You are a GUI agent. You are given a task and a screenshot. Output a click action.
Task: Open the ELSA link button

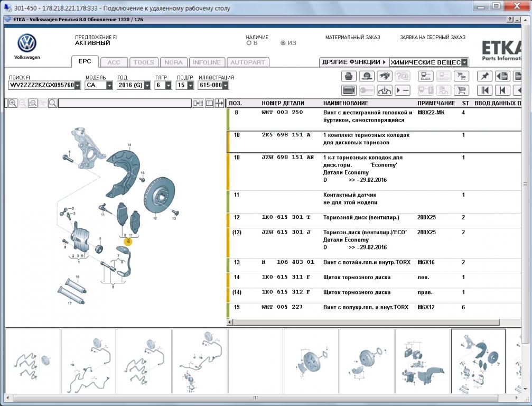pyautogui.click(x=425, y=76)
